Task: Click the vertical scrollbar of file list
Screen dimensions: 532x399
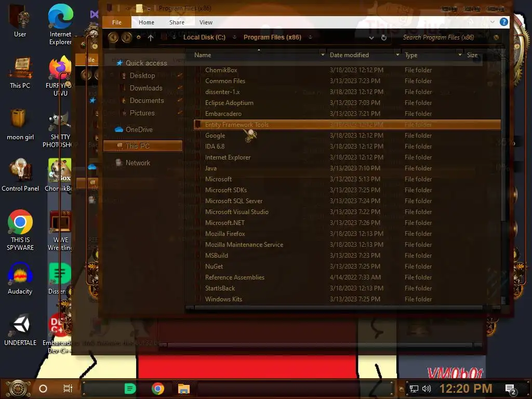Action: click(503, 140)
